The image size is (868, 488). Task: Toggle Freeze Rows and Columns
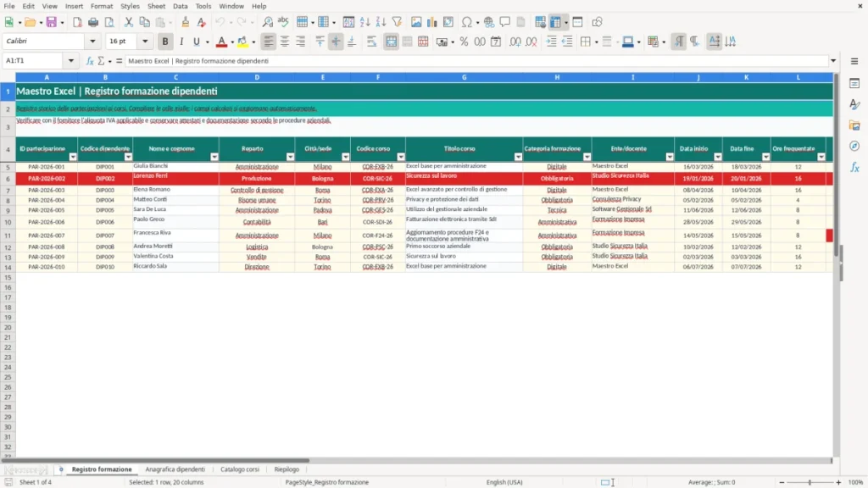pos(556,22)
